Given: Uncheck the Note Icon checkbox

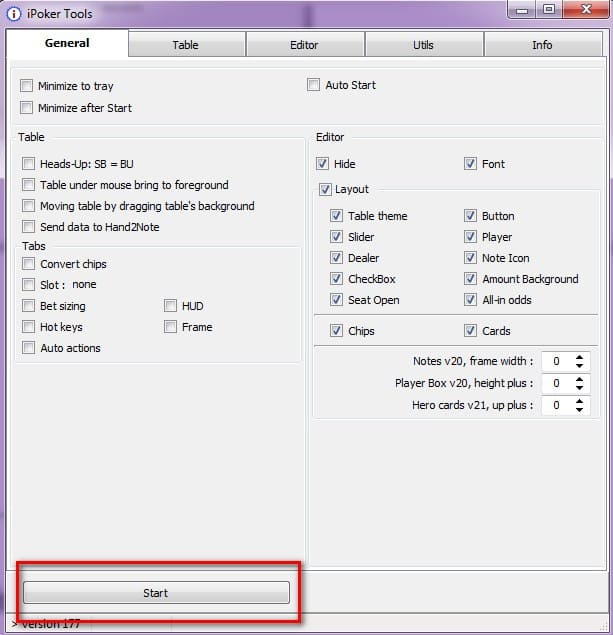Looking at the screenshot, I should click(x=470, y=258).
